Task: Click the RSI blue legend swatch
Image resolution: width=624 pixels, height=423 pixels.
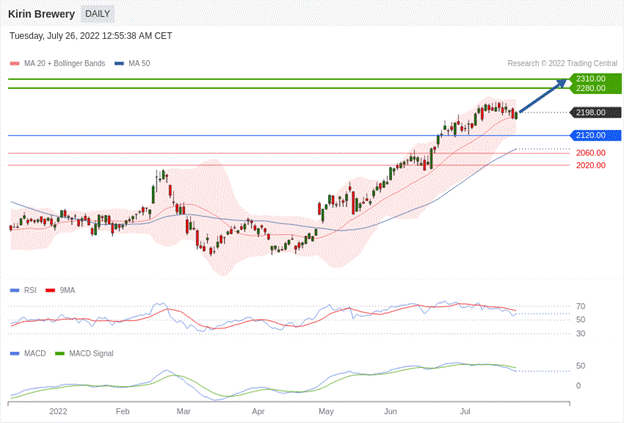Action: point(15,290)
